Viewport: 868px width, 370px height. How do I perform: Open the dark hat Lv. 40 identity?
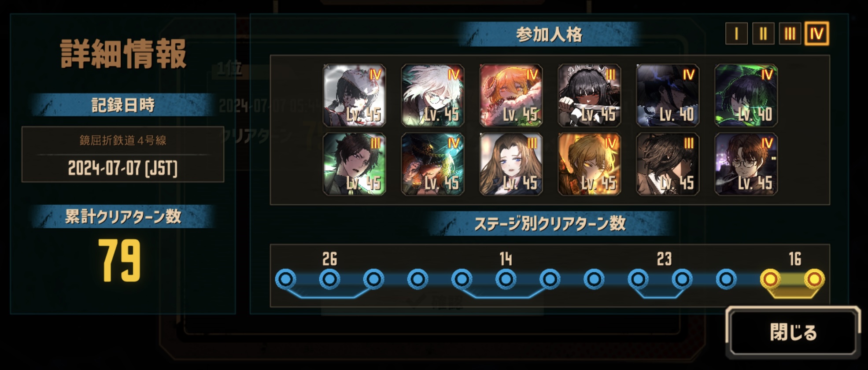coord(668,96)
